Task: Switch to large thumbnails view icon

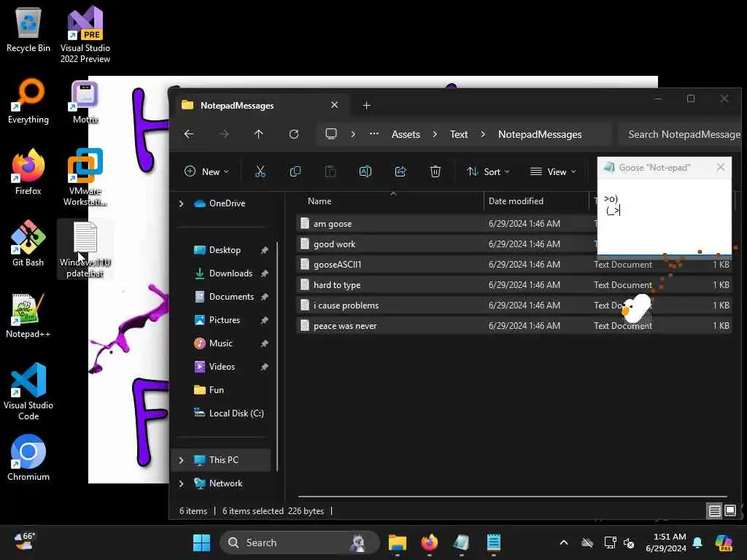Action: 729,511
